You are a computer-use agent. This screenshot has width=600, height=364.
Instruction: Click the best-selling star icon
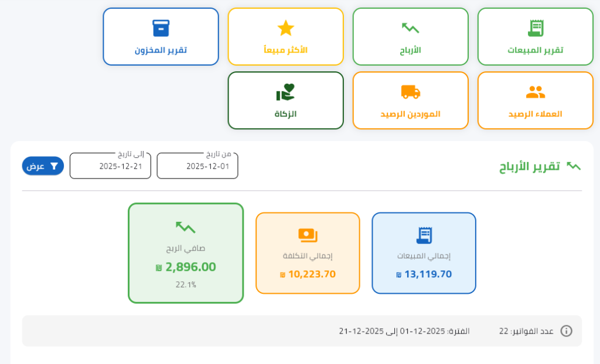pyautogui.click(x=285, y=28)
